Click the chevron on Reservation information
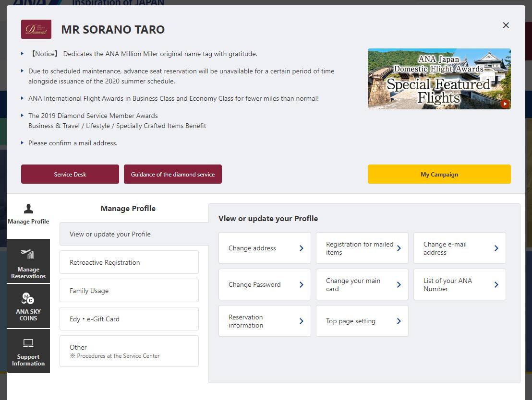 click(301, 321)
